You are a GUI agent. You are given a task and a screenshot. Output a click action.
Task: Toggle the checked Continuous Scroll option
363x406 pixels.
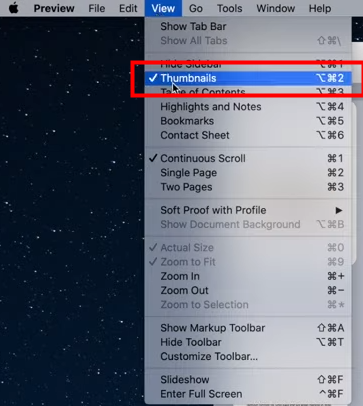tap(248, 158)
